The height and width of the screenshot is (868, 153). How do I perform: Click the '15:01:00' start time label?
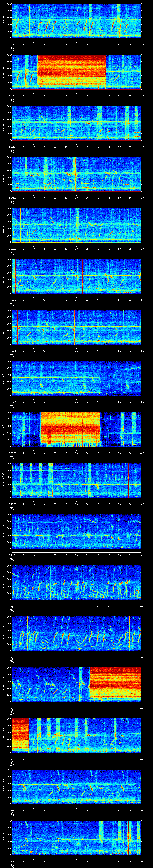pyautogui.click(x=12, y=44)
